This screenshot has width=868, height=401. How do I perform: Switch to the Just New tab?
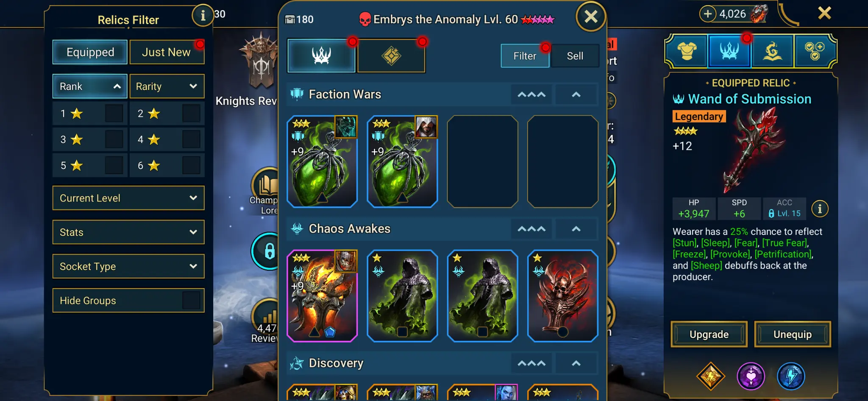coord(167,52)
